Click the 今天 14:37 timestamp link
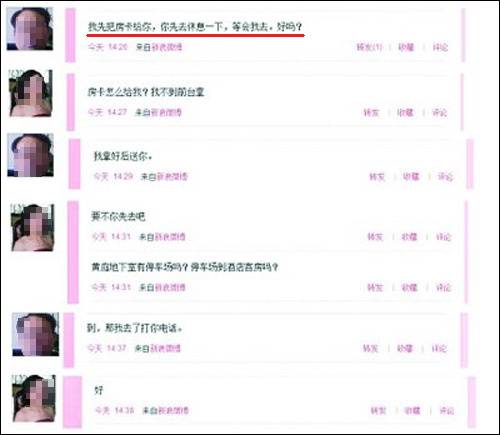The image size is (500, 435). pos(107,349)
